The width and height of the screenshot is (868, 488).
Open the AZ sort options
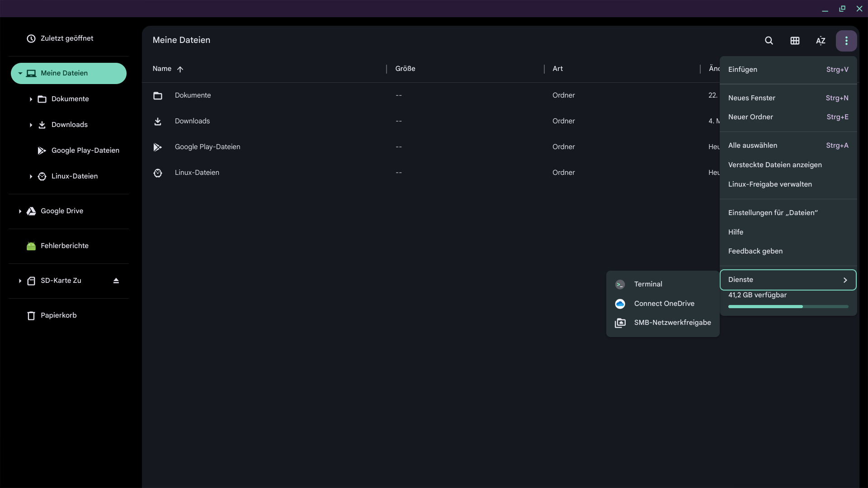point(821,41)
